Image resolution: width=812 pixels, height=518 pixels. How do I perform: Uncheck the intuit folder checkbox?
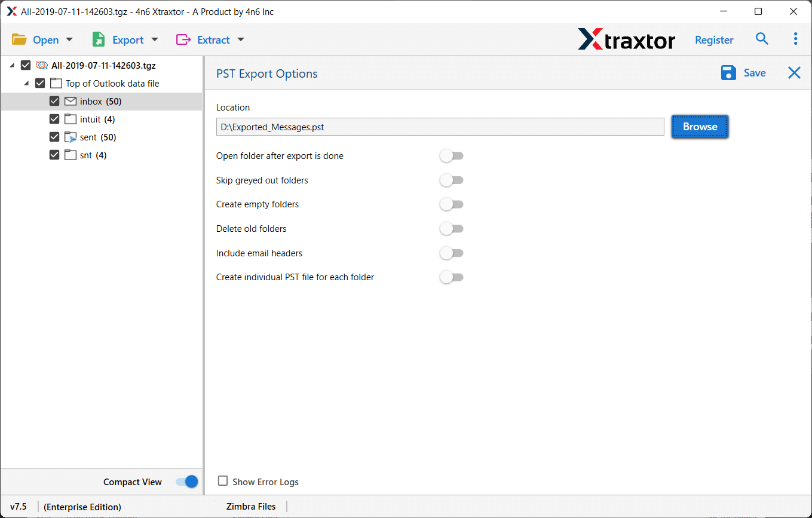coord(54,119)
